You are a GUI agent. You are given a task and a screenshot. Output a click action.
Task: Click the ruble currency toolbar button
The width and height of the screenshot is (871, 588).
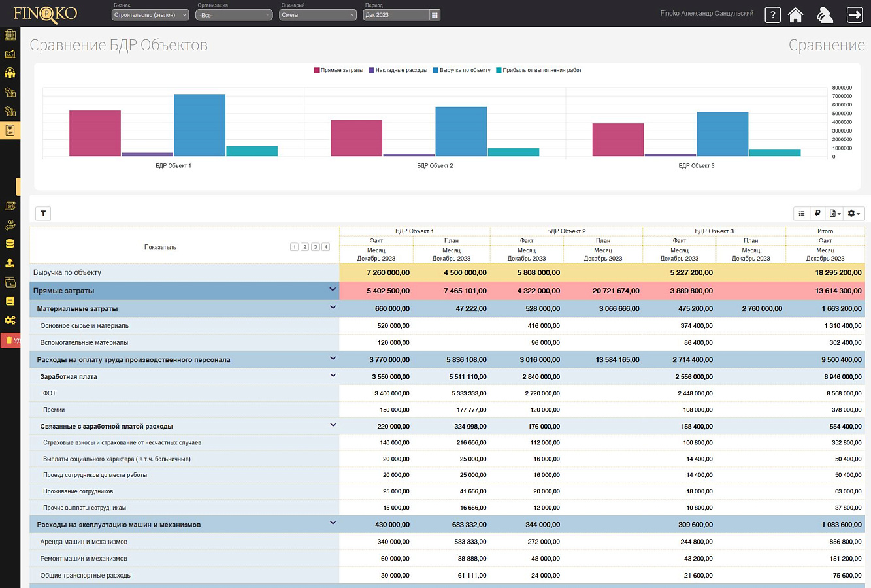(x=817, y=213)
